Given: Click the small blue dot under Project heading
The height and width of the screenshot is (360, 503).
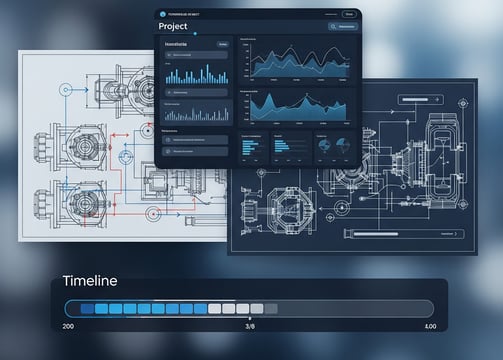Looking at the screenshot, I should click(x=195, y=34).
